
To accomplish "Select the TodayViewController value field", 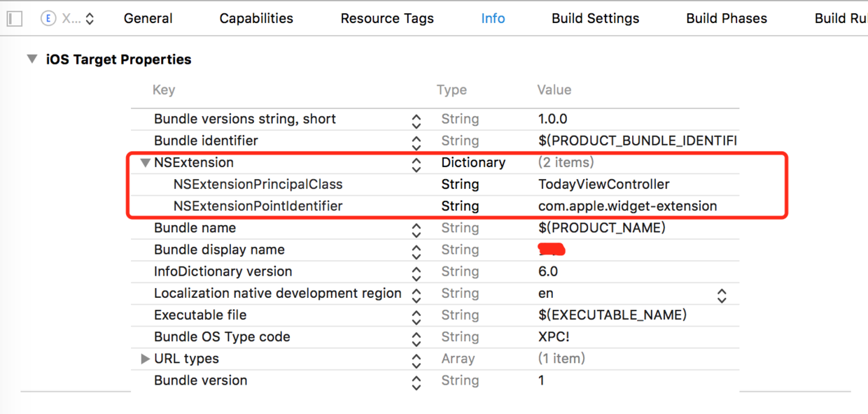I will point(603,185).
